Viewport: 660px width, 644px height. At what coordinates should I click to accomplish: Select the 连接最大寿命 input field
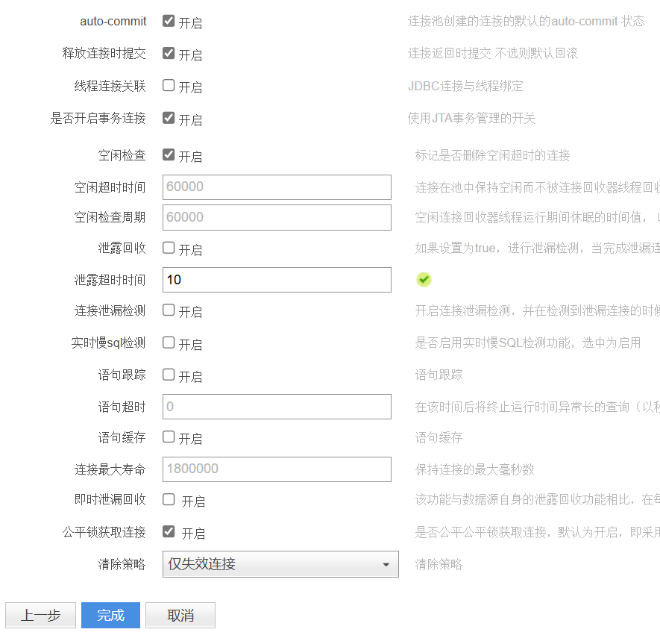pos(277,469)
